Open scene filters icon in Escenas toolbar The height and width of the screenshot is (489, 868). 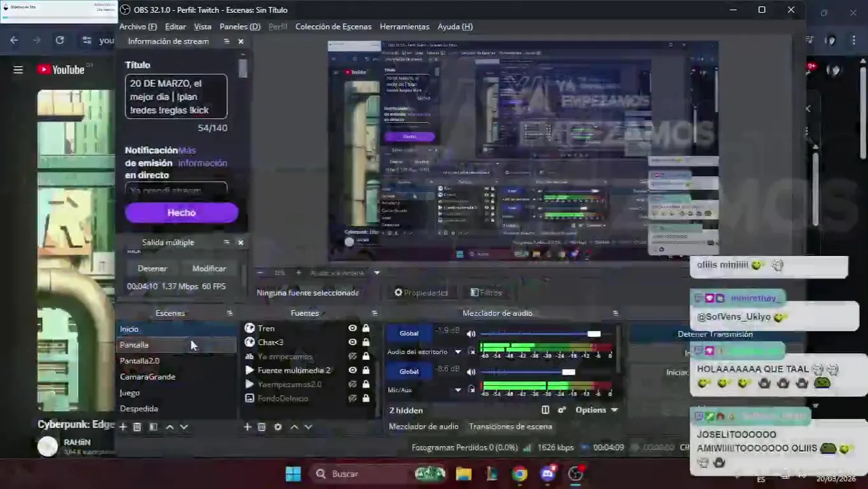pos(153,427)
